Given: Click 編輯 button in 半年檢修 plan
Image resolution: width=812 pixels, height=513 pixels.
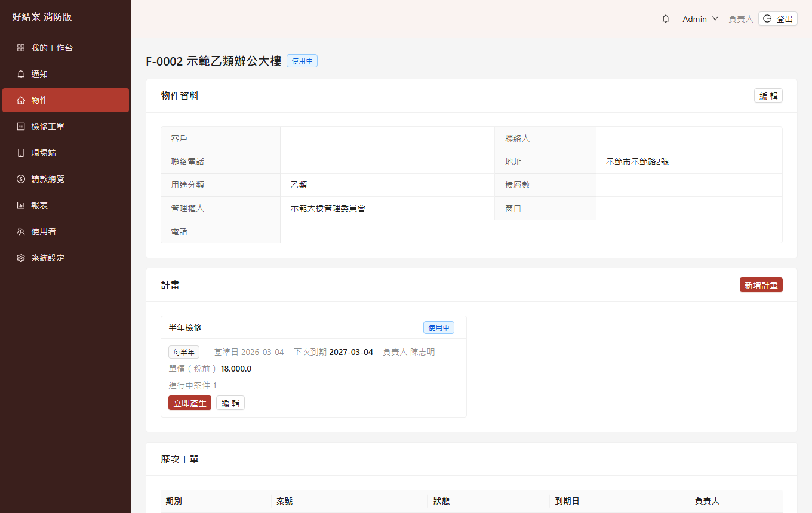Looking at the screenshot, I should click(x=230, y=403).
